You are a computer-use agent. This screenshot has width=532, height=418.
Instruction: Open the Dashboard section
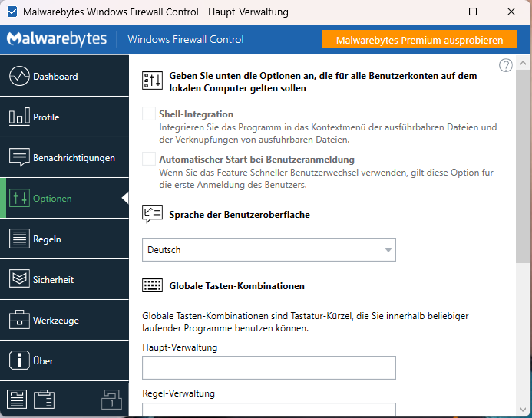point(64,76)
